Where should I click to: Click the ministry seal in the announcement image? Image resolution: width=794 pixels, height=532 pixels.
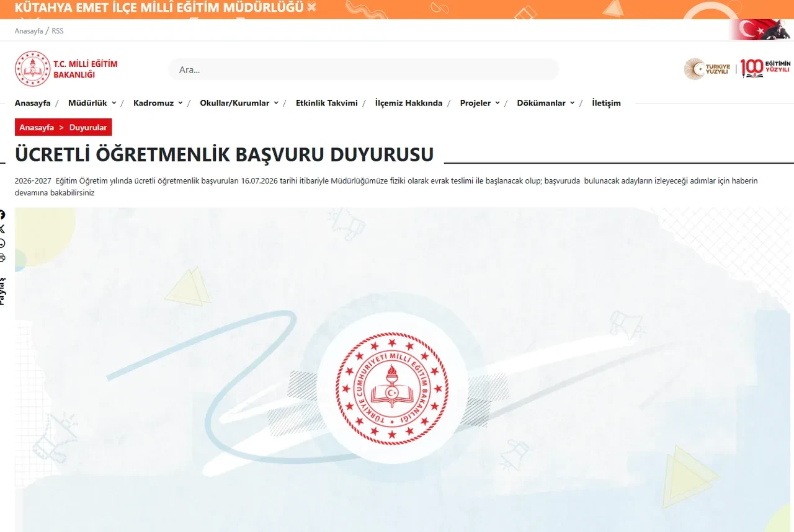pyautogui.click(x=392, y=389)
